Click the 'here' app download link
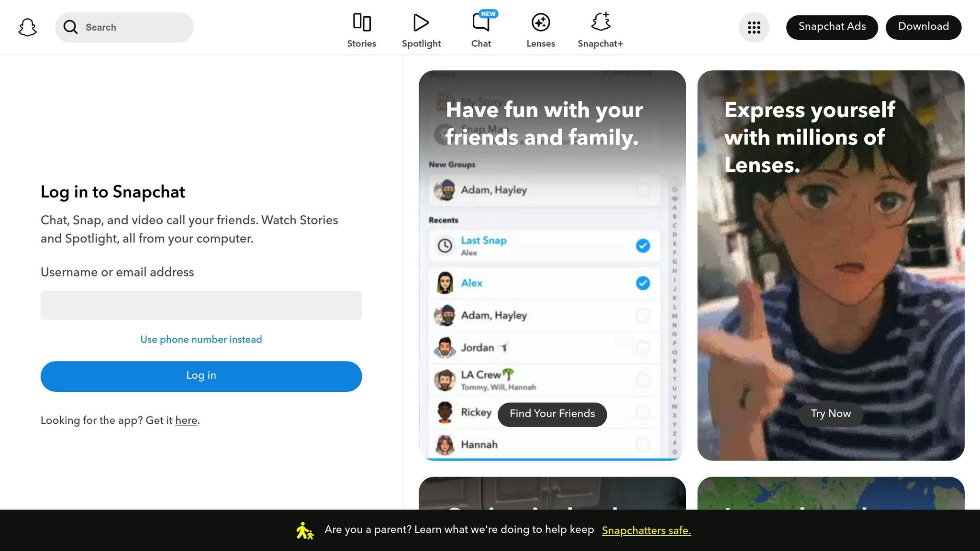The width and height of the screenshot is (980, 551). (186, 420)
